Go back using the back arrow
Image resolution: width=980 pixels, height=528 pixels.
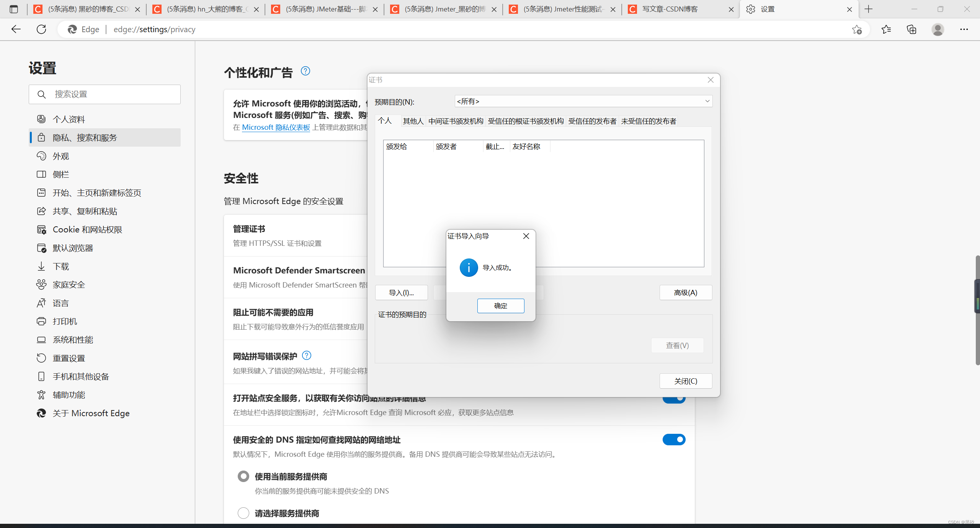tap(16, 29)
